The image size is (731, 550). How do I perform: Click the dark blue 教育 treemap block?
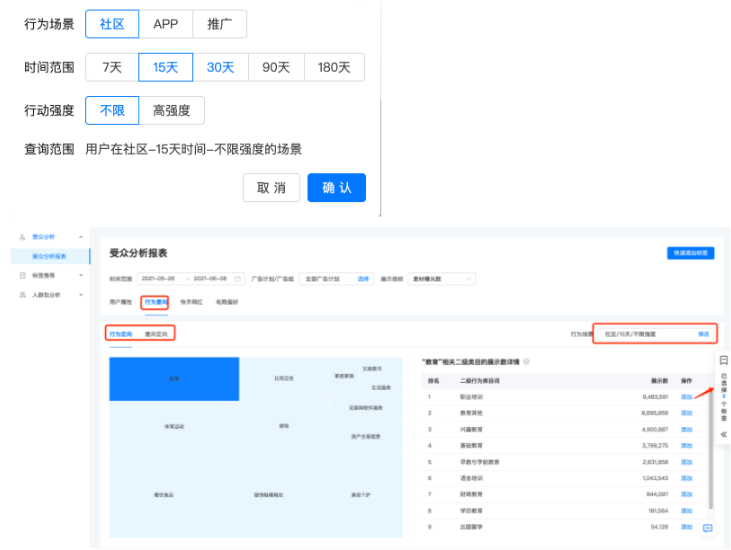click(174, 379)
